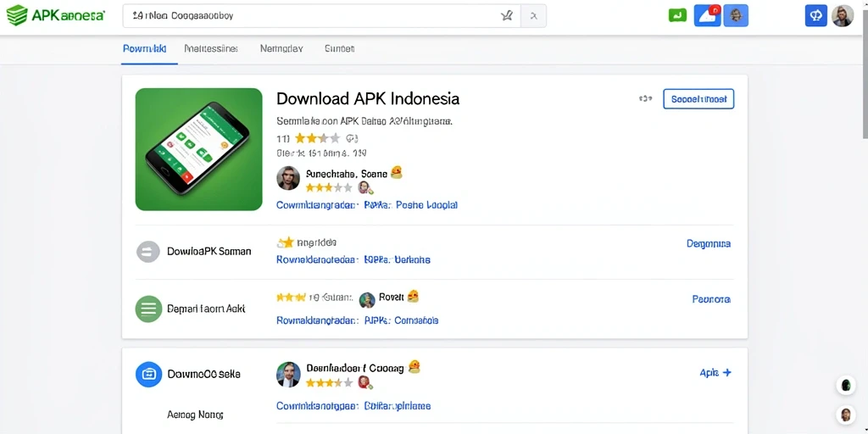868x434 pixels.
Task: Click the green download icon in header
Action: (x=677, y=15)
